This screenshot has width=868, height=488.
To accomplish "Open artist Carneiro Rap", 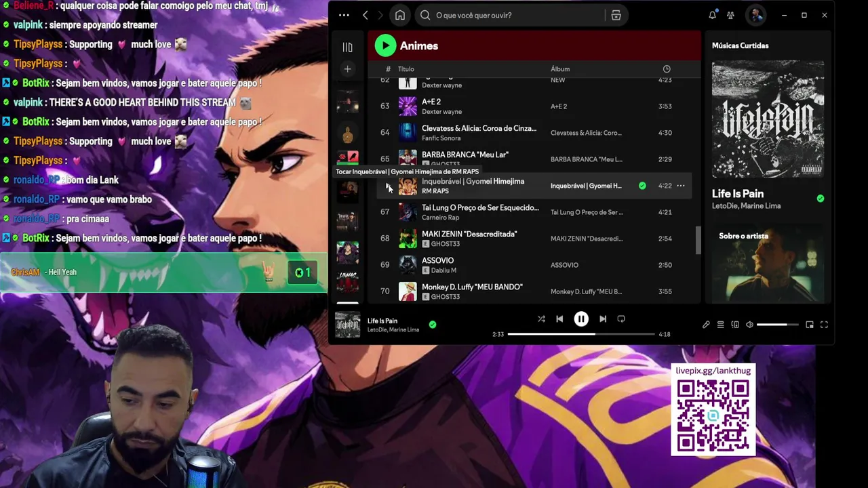I will click(440, 218).
